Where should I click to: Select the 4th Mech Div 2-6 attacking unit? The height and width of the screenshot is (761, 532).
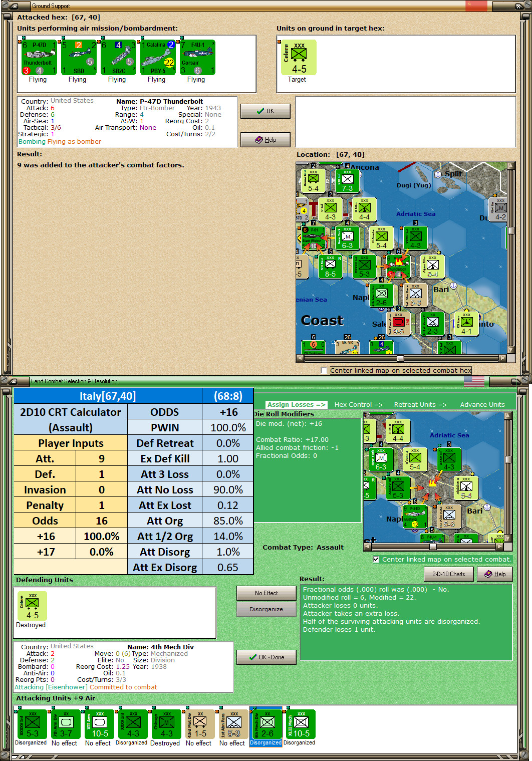click(x=267, y=724)
